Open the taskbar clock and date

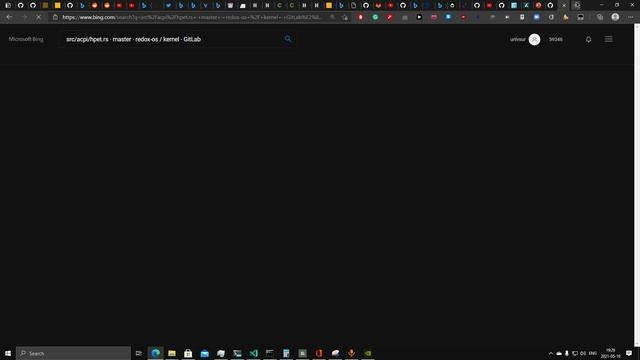610,353
